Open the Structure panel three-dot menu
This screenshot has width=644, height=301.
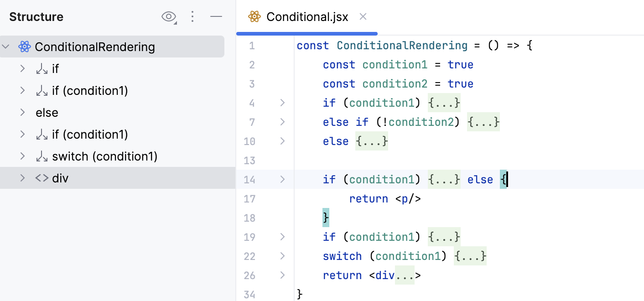tap(192, 16)
